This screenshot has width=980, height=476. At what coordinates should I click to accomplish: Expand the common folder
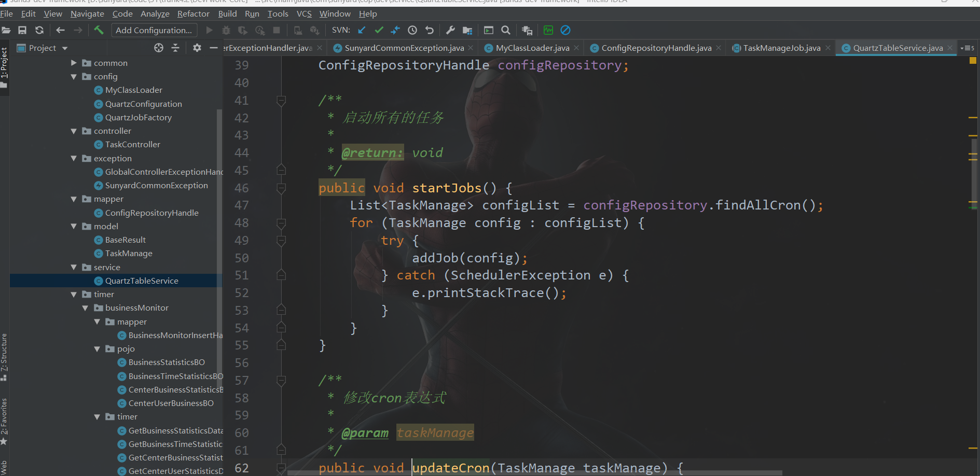point(74,63)
